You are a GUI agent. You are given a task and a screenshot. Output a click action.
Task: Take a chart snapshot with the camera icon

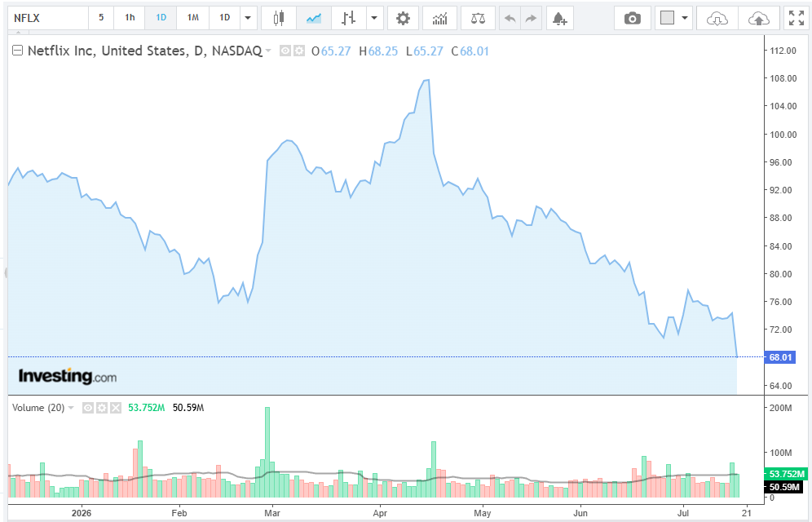633,18
